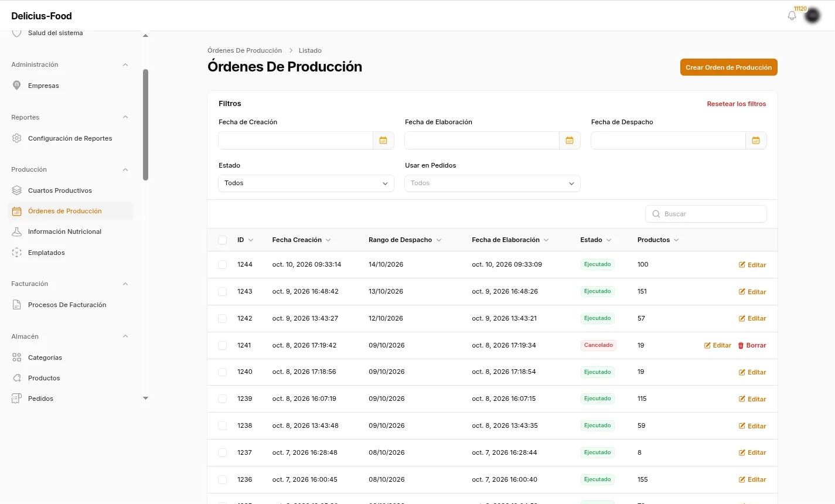The width and height of the screenshot is (835, 504).
Task: Select Órdenes de Producción in sidebar
Action: coord(71,211)
